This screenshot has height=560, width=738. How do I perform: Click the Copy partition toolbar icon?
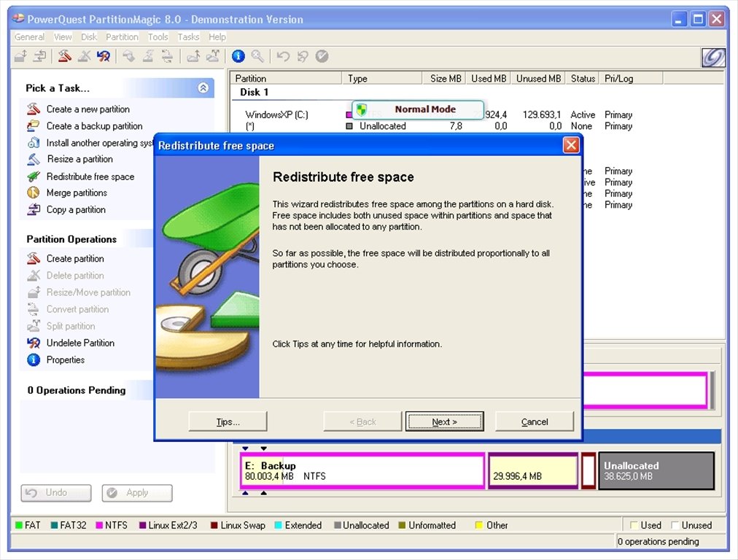(40, 56)
